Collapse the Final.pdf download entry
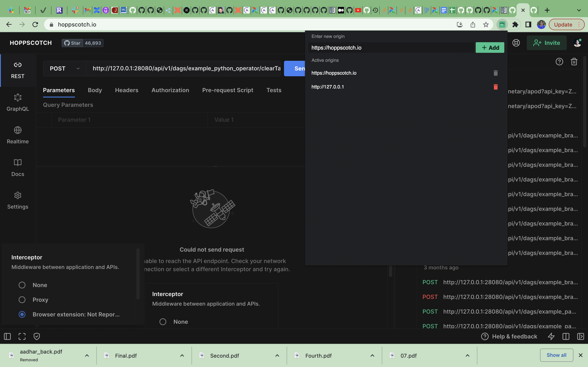This screenshot has height=367, width=588. point(182,355)
